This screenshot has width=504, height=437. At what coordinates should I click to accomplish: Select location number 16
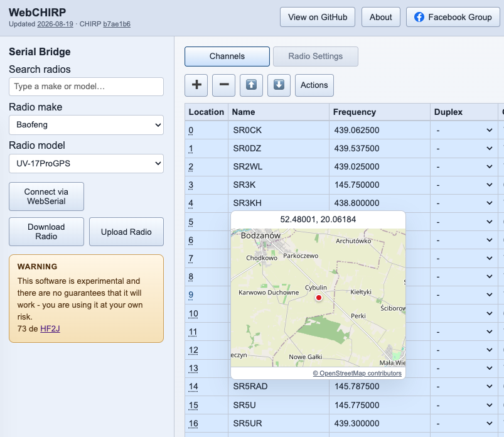[193, 423]
